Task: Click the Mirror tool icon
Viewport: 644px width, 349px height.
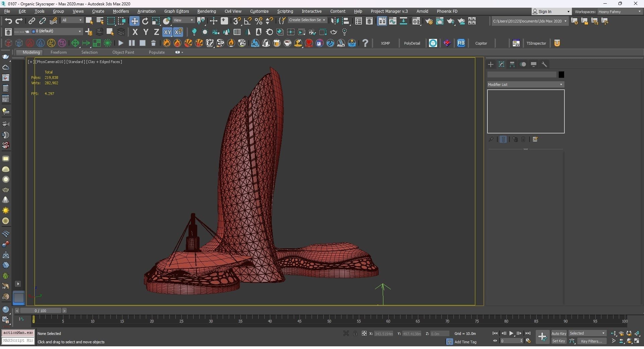Action: tap(335, 21)
